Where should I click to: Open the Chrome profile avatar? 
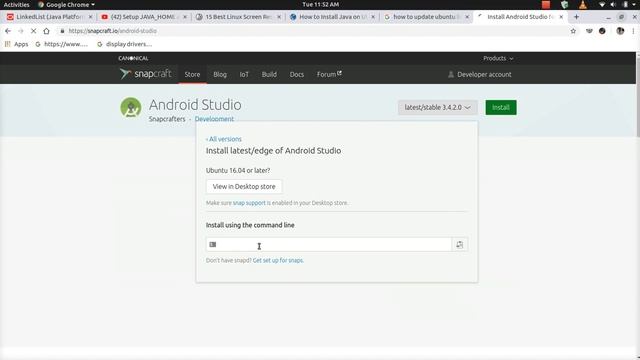pos(620,31)
